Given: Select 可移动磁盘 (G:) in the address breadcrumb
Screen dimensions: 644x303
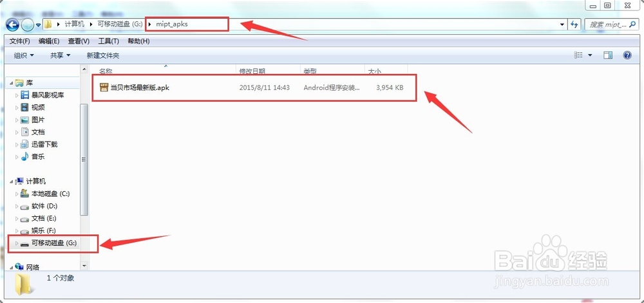Looking at the screenshot, I should (x=120, y=24).
